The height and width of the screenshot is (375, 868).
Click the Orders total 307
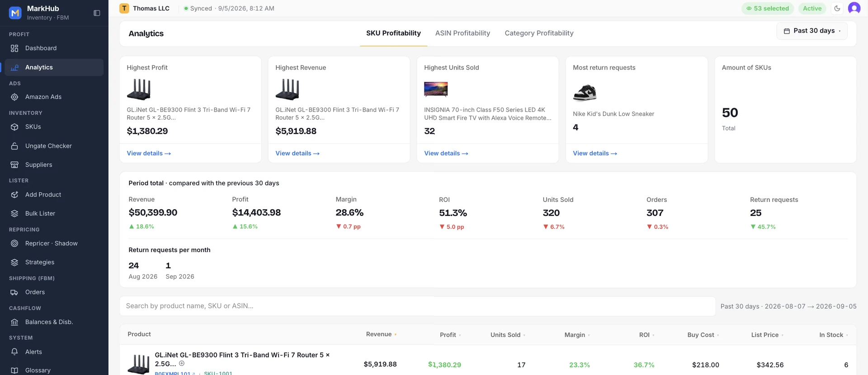pyautogui.click(x=655, y=213)
